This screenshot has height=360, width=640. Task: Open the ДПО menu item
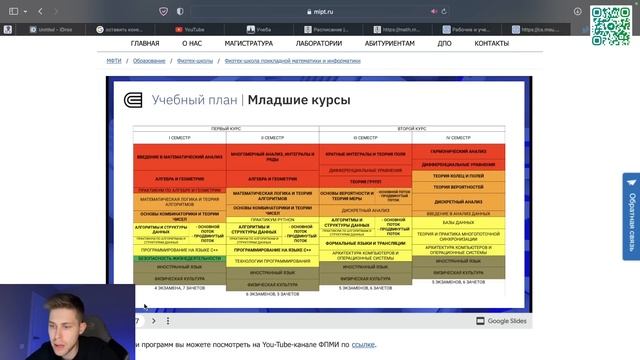(x=444, y=43)
